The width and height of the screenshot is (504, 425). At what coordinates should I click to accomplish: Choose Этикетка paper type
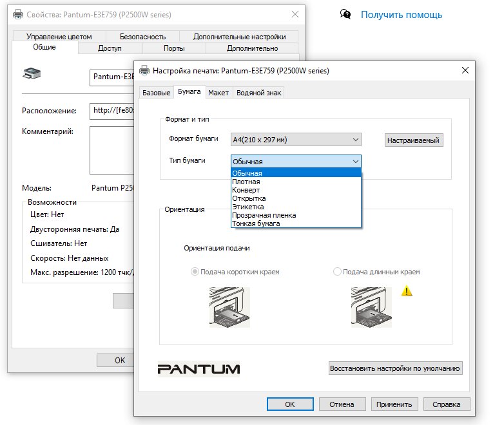point(296,207)
